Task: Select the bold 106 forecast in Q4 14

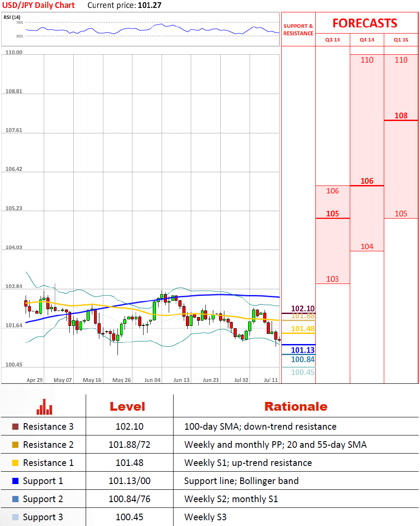Action: pos(367,181)
